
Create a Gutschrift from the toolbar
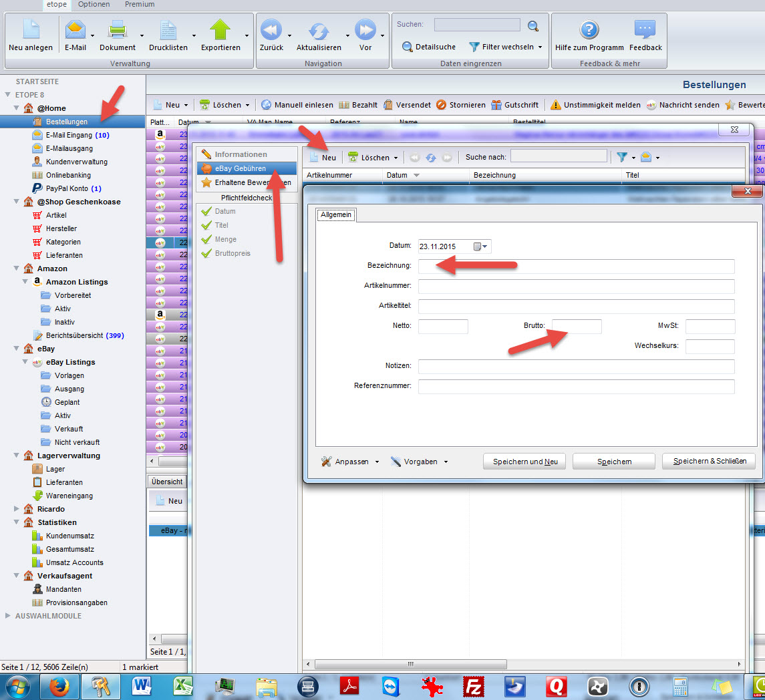tap(515, 105)
